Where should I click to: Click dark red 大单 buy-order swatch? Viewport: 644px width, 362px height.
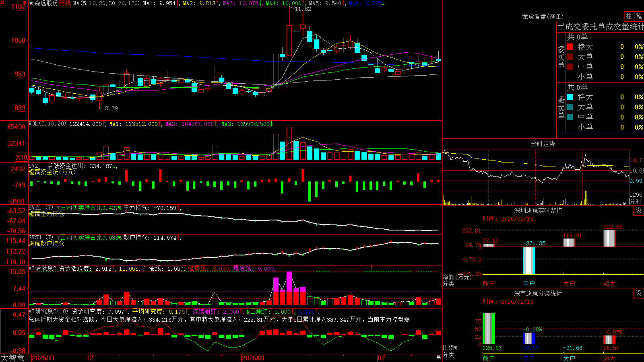tap(570, 57)
